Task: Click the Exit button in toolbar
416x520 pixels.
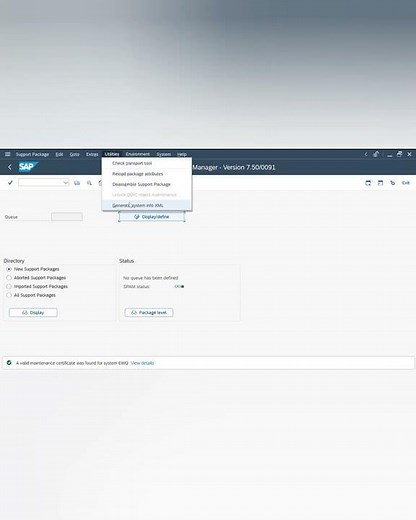Action: (x=406, y=183)
